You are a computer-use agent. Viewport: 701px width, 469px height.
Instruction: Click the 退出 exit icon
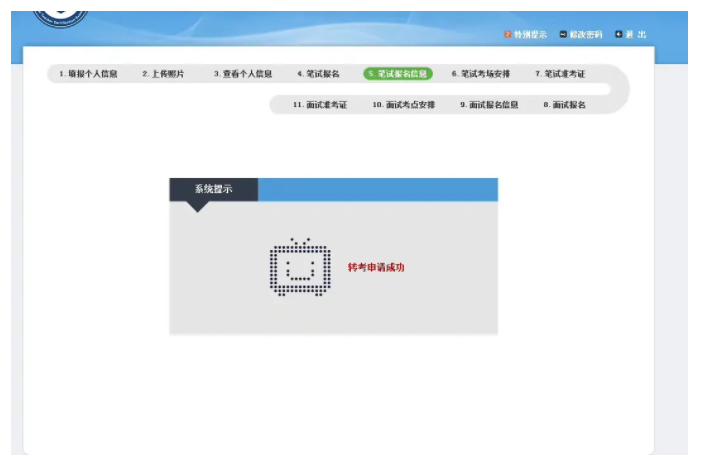619,34
